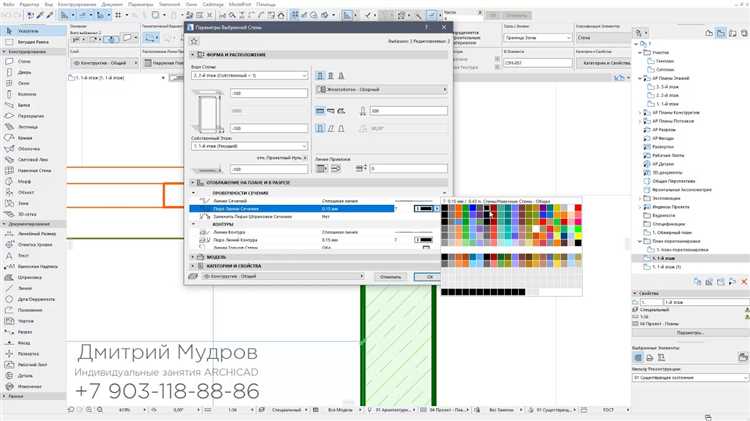Click the reference line offset input field
This screenshot has height=421, width=750.
[x=408, y=168]
